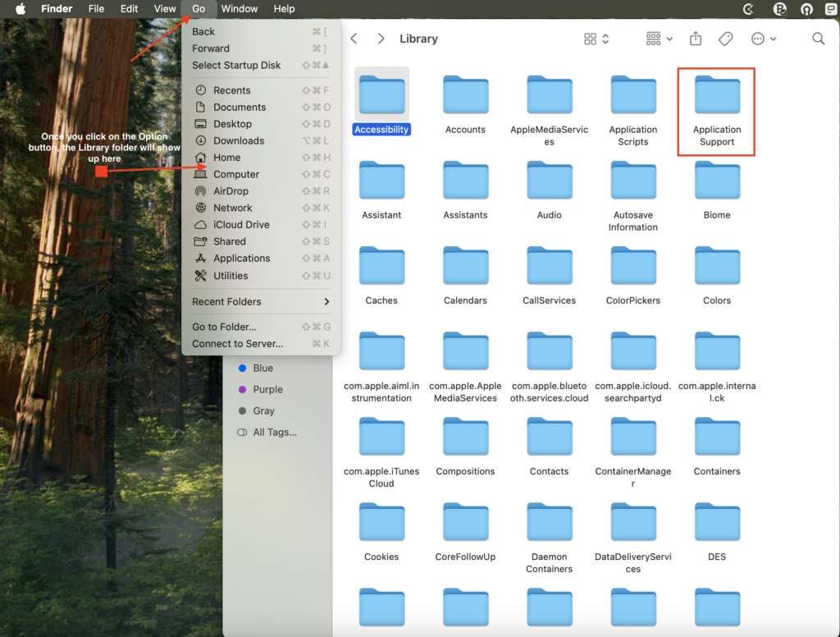Image resolution: width=840 pixels, height=637 pixels.
Task: Open the Application Support folder
Action: pyautogui.click(x=716, y=97)
